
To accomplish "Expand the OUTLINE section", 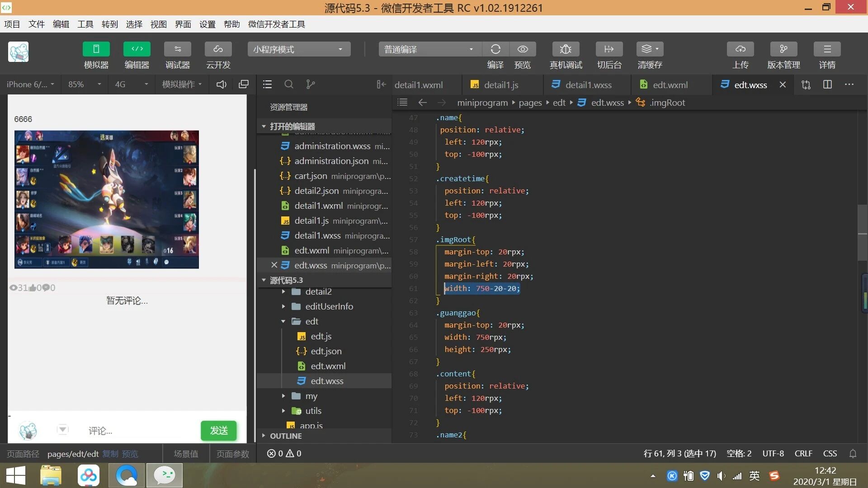I will tap(285, 436).
